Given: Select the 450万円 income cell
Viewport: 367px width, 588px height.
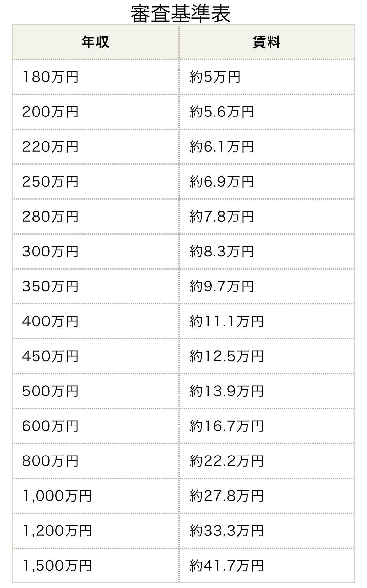Looking at the screenshot, I should 50,356.
